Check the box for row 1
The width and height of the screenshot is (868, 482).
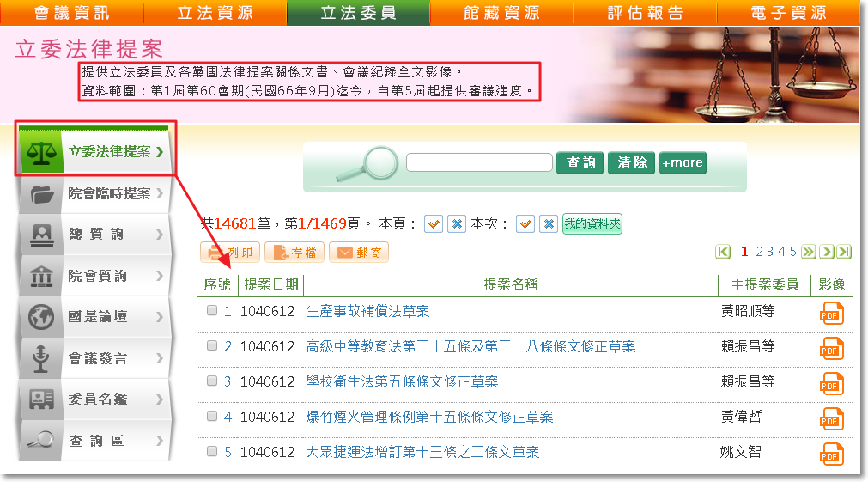pyautogui.click(x=212, y=311)
